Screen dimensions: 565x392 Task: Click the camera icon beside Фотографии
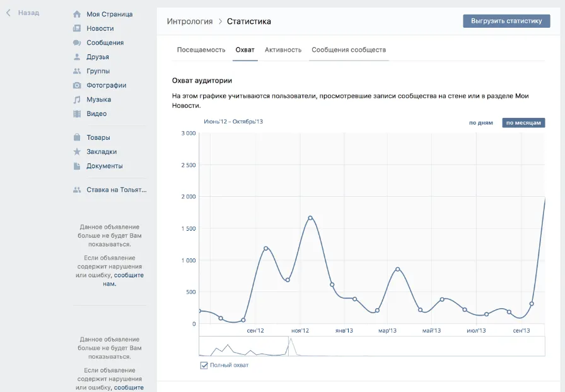(x=77, y=85)
